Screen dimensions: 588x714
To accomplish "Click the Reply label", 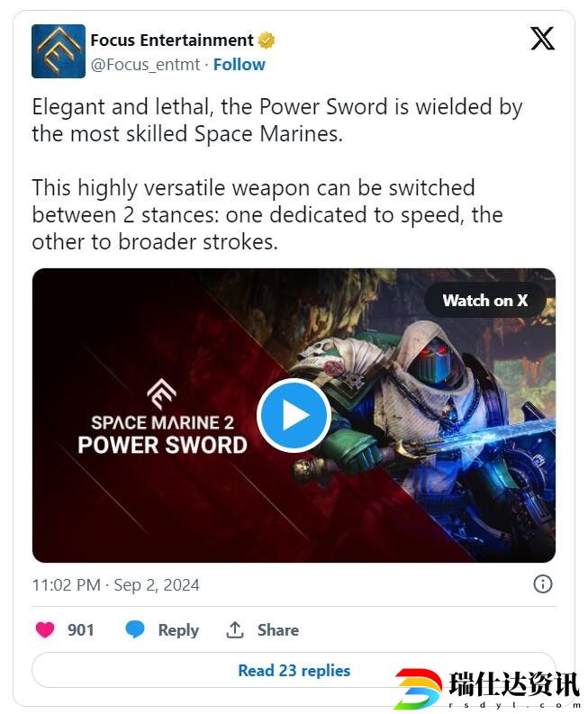I will pos(178,630).
